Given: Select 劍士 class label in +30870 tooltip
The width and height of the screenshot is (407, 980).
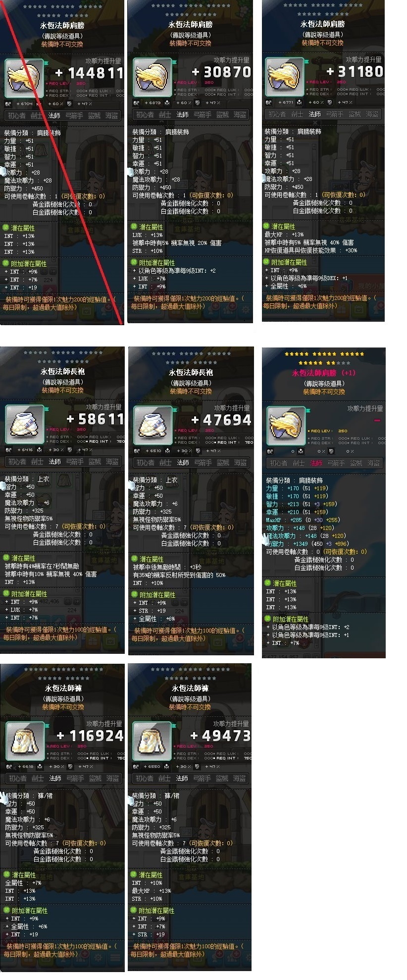Looking at the screenshot, I should pyautogui.click(x=165, y=115).
